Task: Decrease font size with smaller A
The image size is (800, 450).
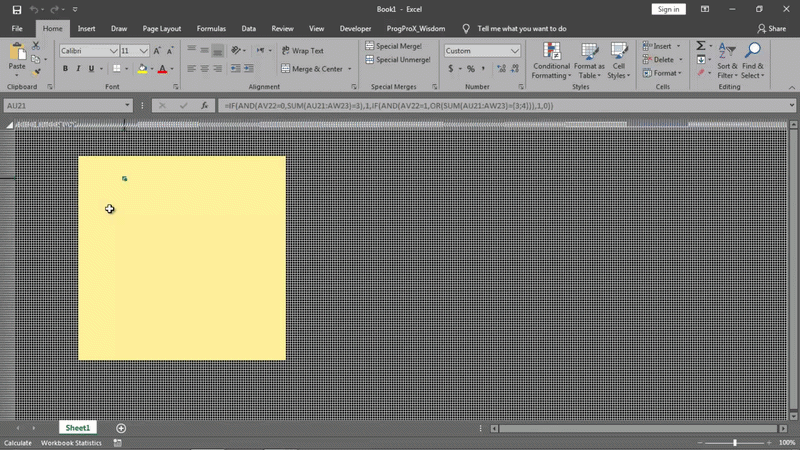Action: [x=170, y=51]
